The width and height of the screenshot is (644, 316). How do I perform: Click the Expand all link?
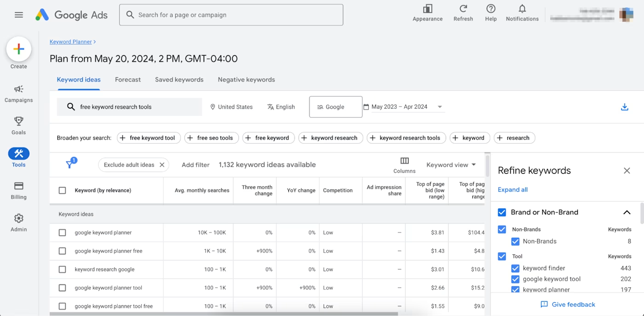(x=512, y=190)
